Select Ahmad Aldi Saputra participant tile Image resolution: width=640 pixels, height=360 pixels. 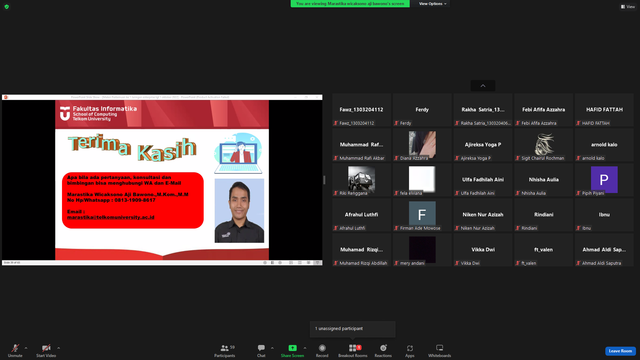[x=604, y=250]
